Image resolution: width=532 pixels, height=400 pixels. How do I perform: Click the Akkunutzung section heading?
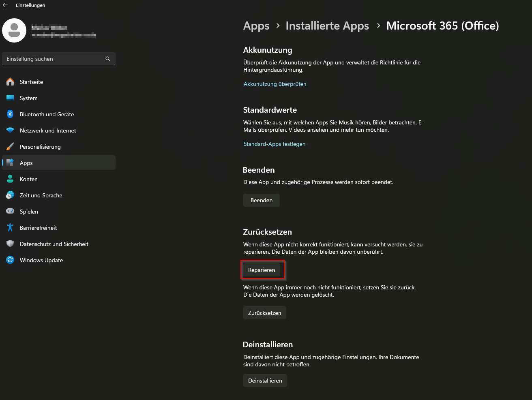click(x=268, y=50)
